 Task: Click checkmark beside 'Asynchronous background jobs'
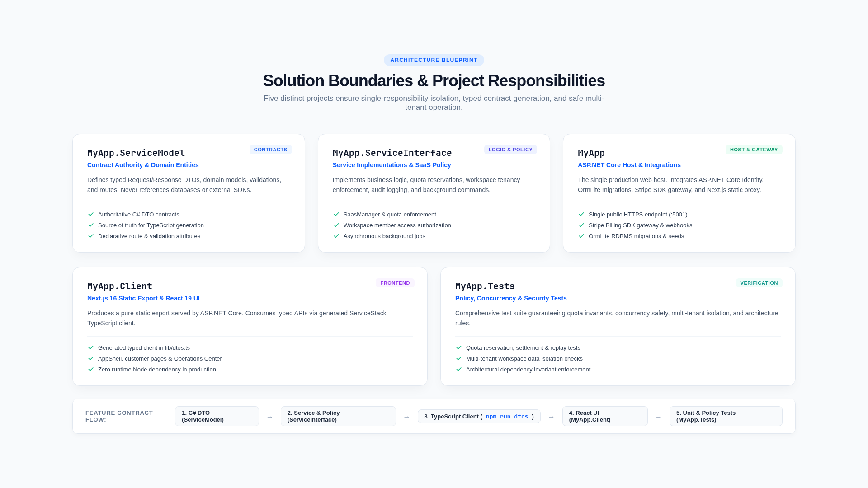(336, 236)
